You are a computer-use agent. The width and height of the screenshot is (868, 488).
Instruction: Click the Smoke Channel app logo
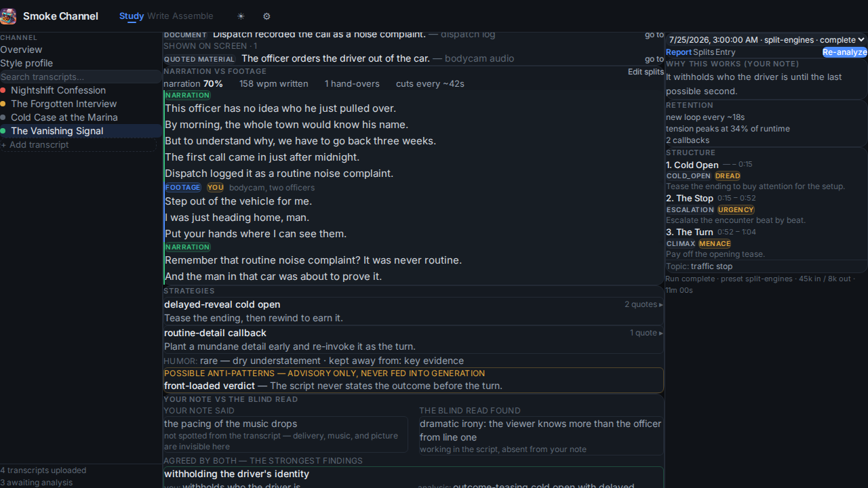click(8, 16)
